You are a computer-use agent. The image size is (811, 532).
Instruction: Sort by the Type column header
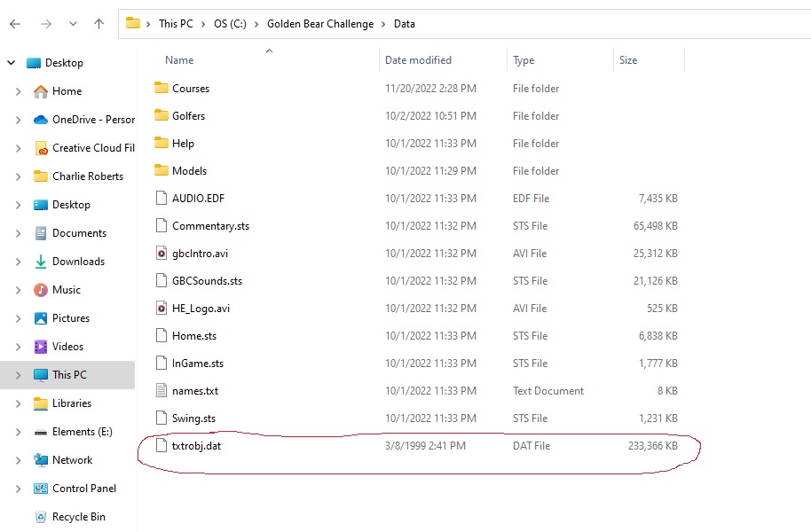point(524,60)
